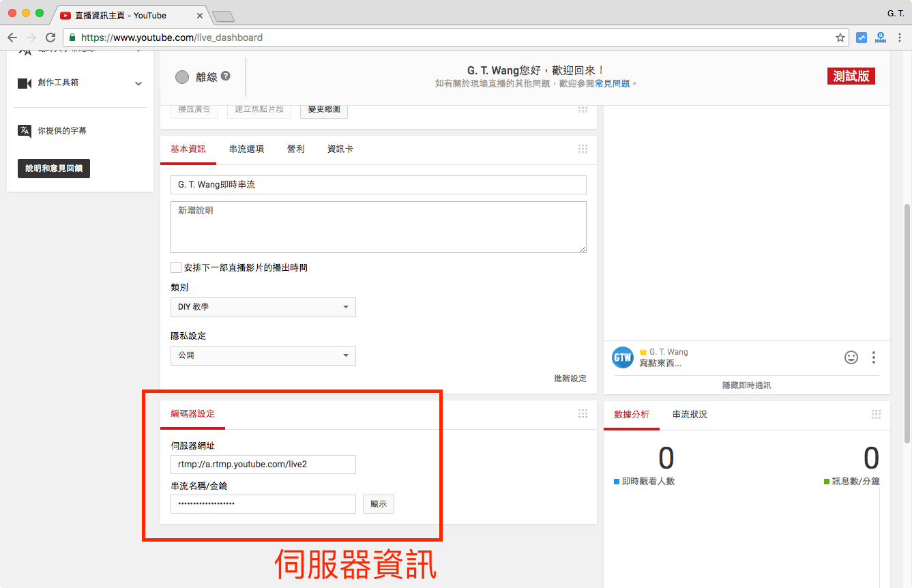Screen dimensions: 912x588
Task: Click the GTW channel avatar
Action: click(x=622, y=357)
